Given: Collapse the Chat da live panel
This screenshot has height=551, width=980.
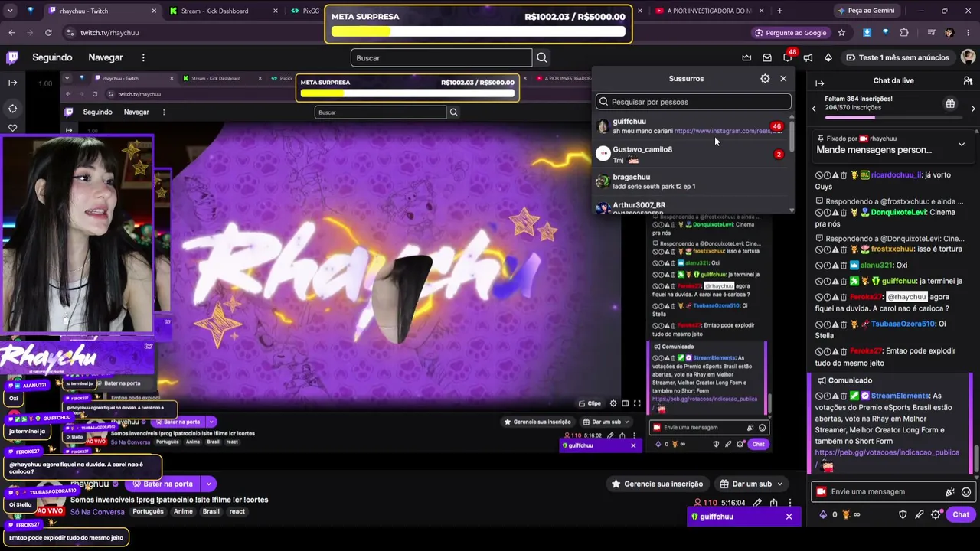Looking at the screenshot, I should pyautogui.click(x=820, y=83).
